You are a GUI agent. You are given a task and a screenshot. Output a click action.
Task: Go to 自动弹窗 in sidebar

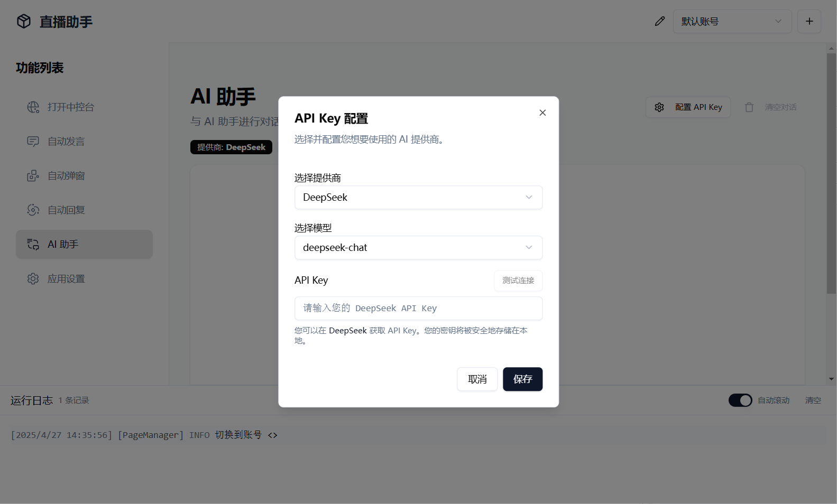84,175
